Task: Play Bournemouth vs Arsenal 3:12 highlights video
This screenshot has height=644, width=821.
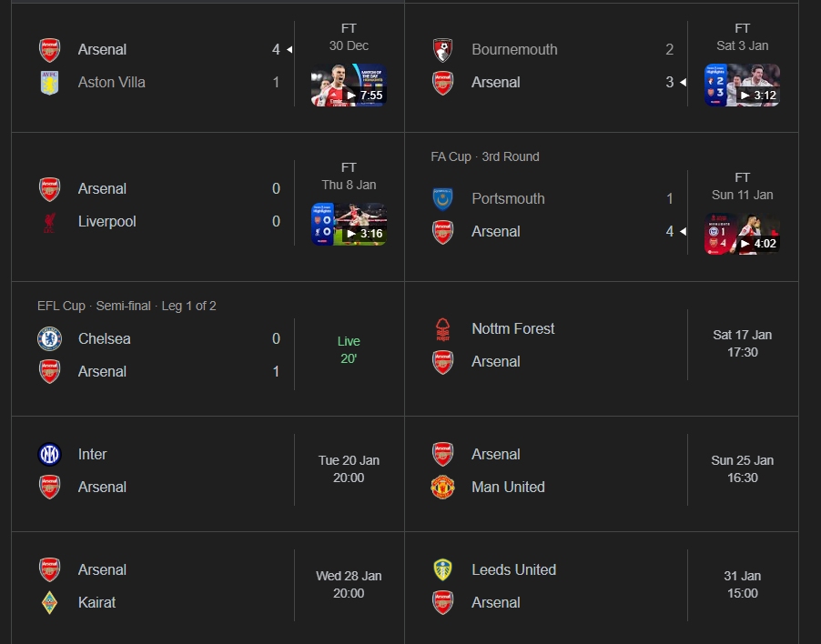Action: tap(742, 86)
